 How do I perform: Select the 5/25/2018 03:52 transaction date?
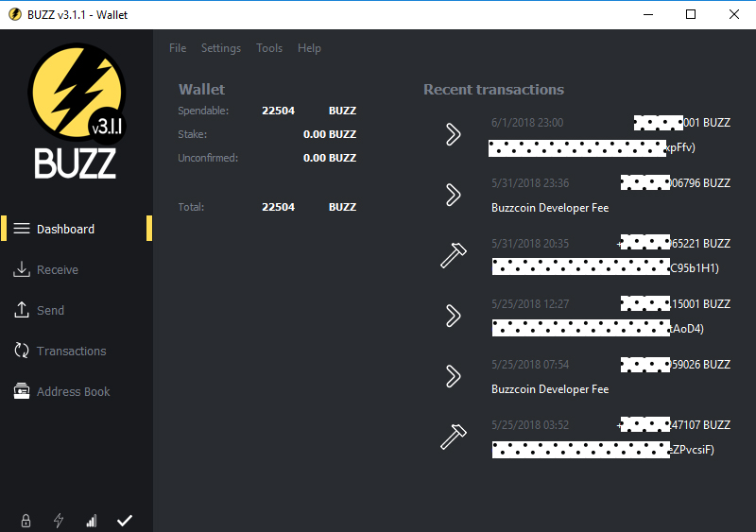[x=530, y=425]
